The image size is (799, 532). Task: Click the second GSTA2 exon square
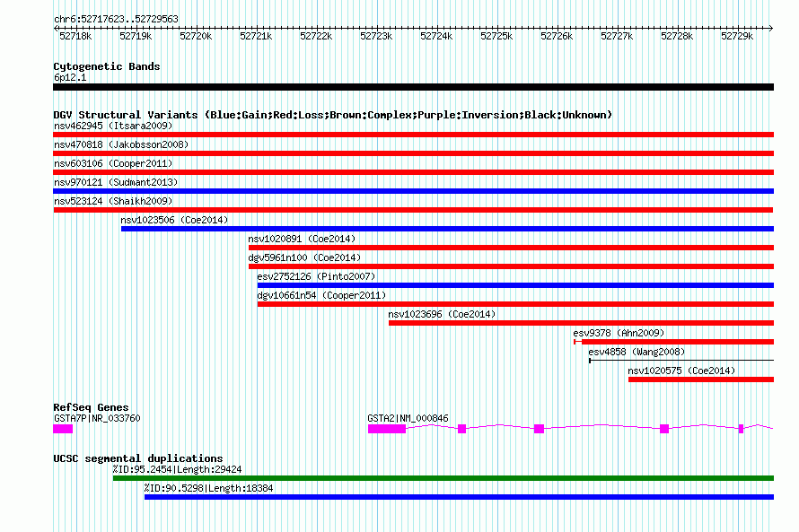[461, 429]
